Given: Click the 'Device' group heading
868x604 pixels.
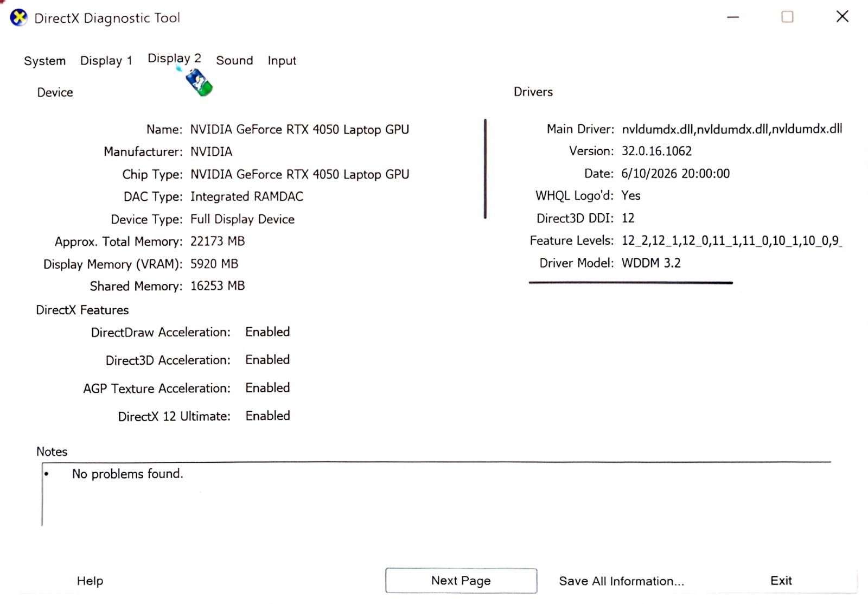Looking at the screenshot, I should tap(55, 92).
